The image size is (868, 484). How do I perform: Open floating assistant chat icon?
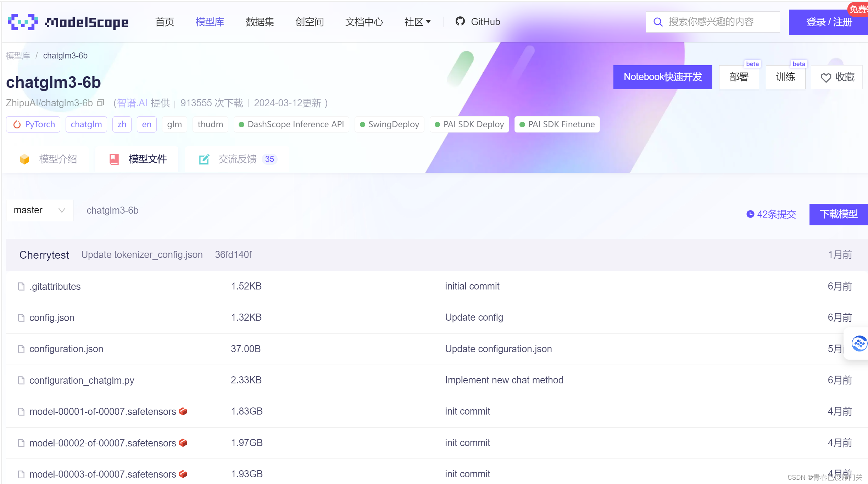(859, 343)
